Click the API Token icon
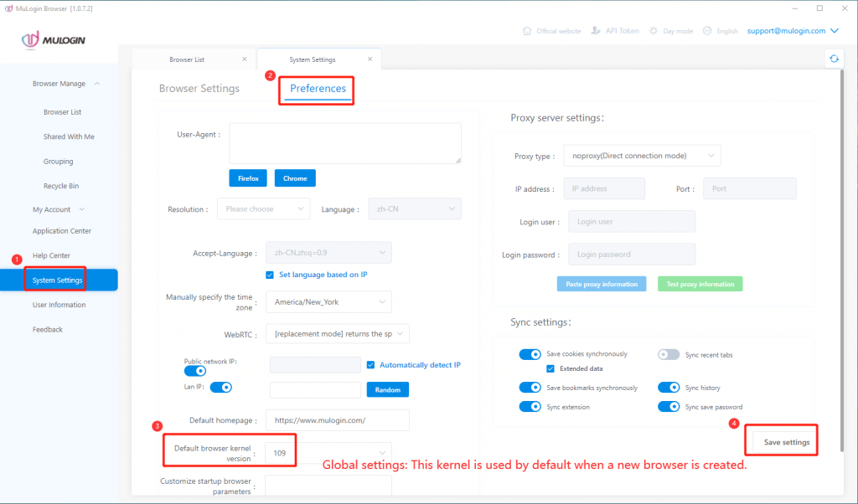 [596, 31]
